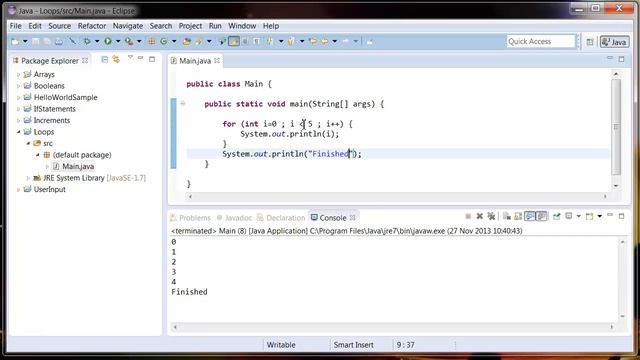Open the File menu
Image resolution: width=640 pixels, height=360 pixels.
[x=16, y=26]
